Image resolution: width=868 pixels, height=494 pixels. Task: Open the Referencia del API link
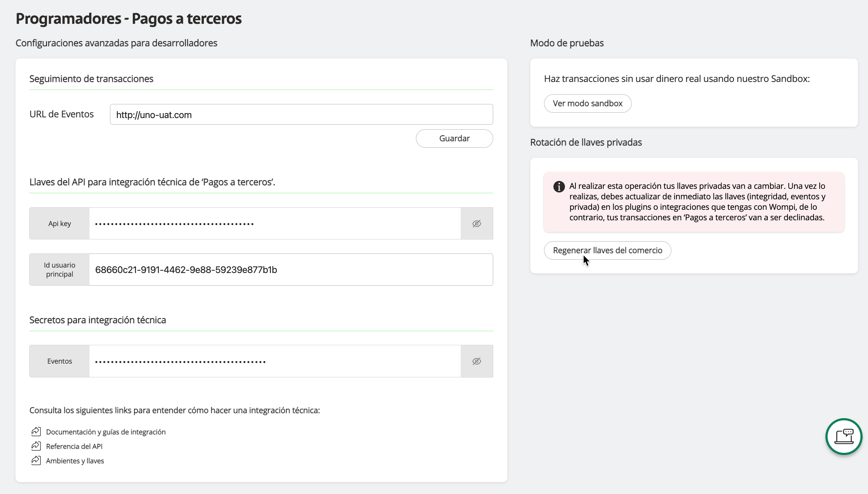tap(74, 446)
